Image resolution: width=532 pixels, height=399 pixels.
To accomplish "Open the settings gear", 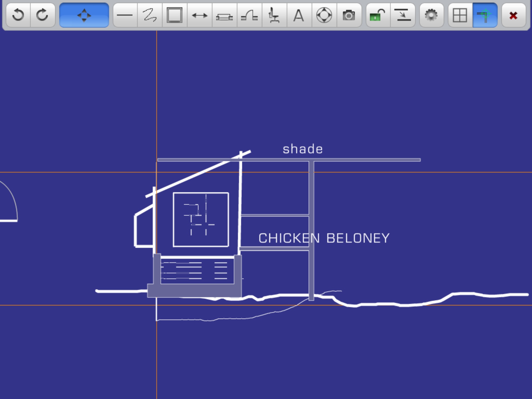I will click(x=431, y=15).
